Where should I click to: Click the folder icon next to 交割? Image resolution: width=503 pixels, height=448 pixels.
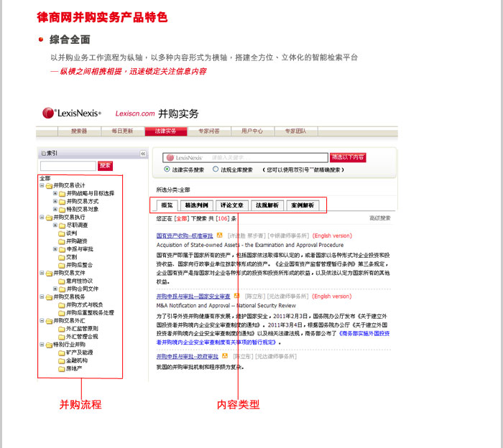point(62,257)
